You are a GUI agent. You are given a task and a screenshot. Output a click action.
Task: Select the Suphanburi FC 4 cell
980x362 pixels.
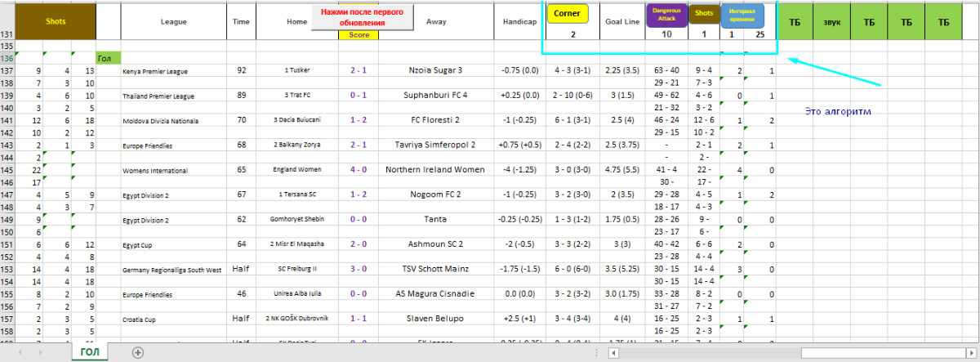point(435,96)
